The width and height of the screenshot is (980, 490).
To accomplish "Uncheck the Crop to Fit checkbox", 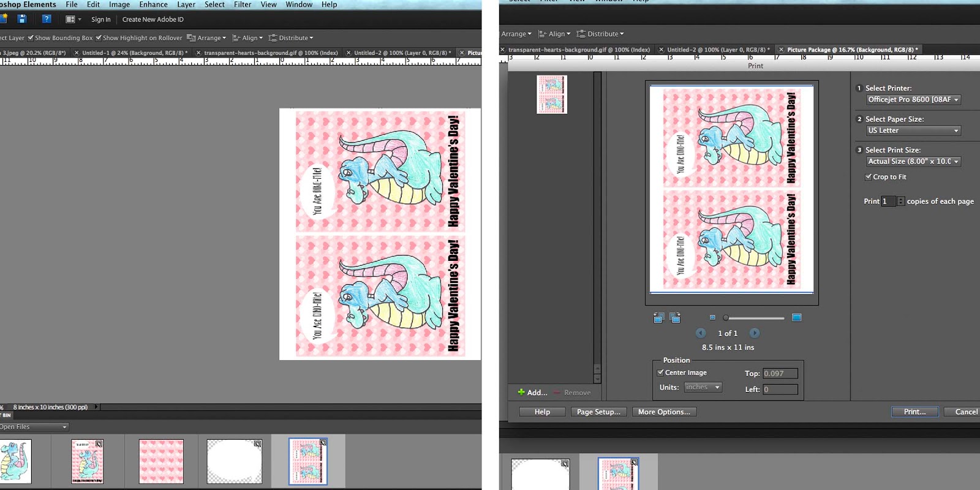I will [x=868, y=177].
